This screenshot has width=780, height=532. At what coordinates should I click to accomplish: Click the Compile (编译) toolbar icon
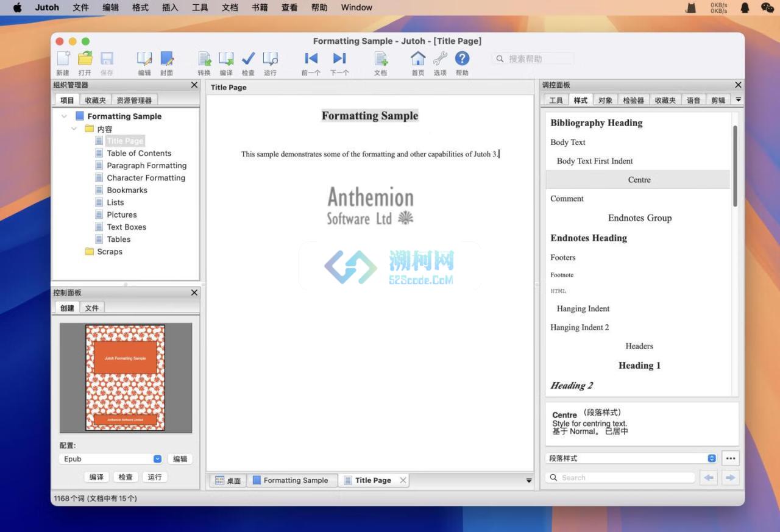tap(226, 59)
